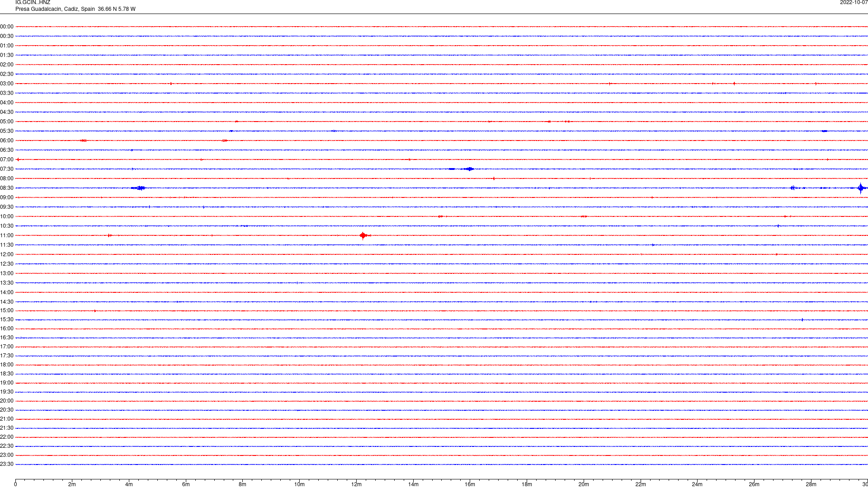Select the 23:00 time row label
868x488 pixels.
[7, 455]
